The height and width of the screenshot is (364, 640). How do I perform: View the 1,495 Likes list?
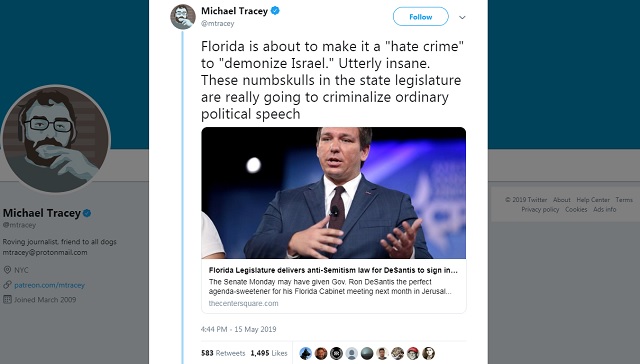click(269, 353)
